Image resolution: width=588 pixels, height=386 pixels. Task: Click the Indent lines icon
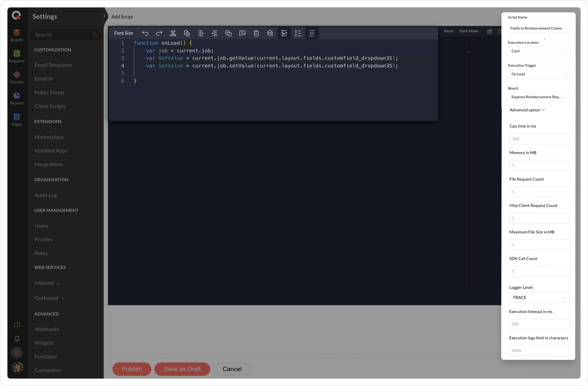201,33
